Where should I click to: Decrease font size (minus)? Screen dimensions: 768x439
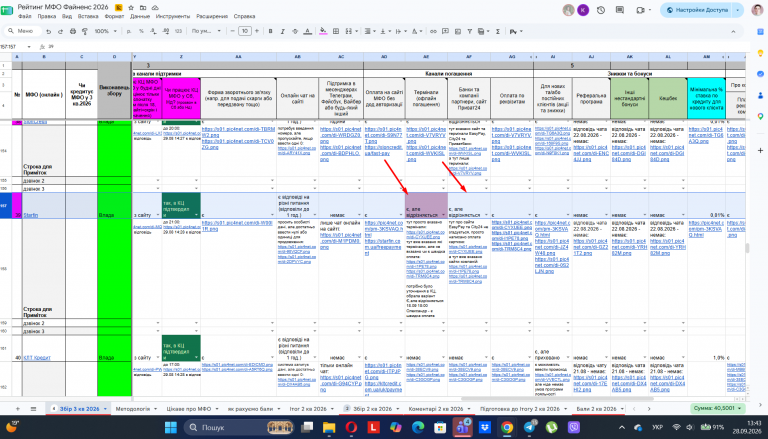[233, 31]
